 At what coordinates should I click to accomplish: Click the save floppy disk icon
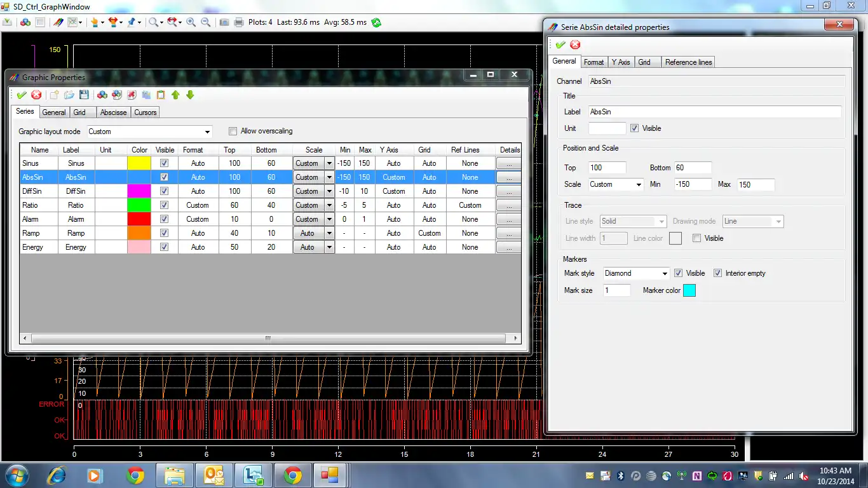coord(83,95)
